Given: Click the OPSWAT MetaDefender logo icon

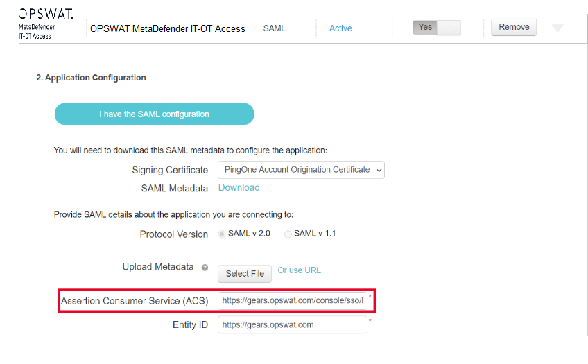Looking at the screenshot, I should click(x=45, y=25).
